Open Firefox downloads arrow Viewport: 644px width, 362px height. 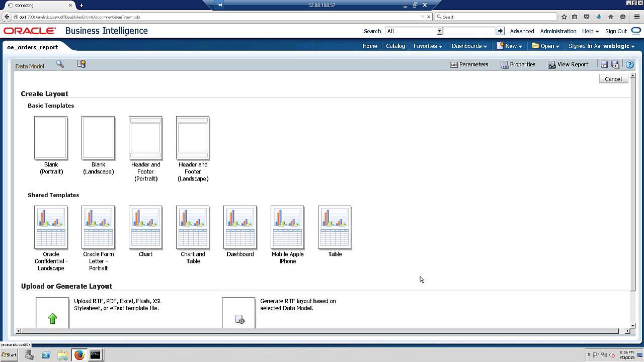pyautogui.click(x=599, y=17)
